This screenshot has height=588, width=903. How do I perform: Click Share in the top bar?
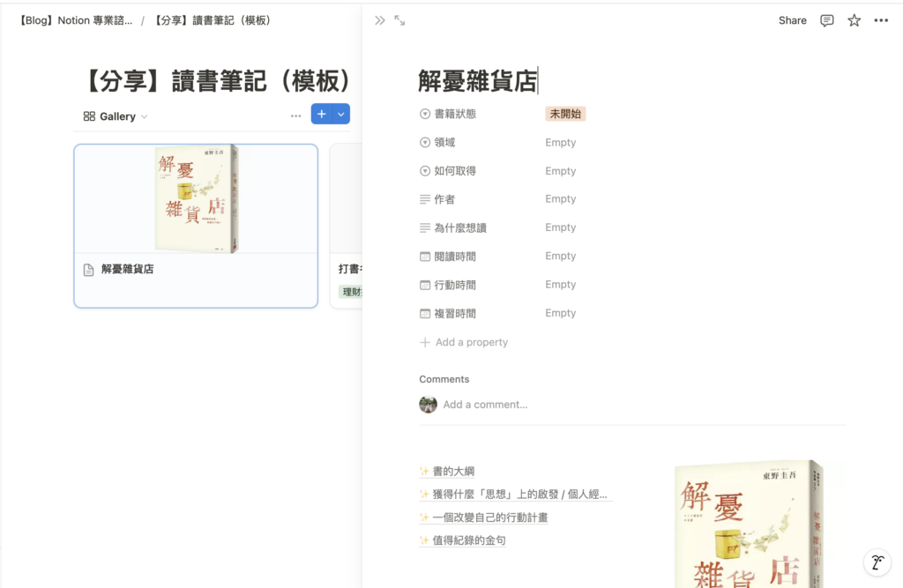[792, 20]
